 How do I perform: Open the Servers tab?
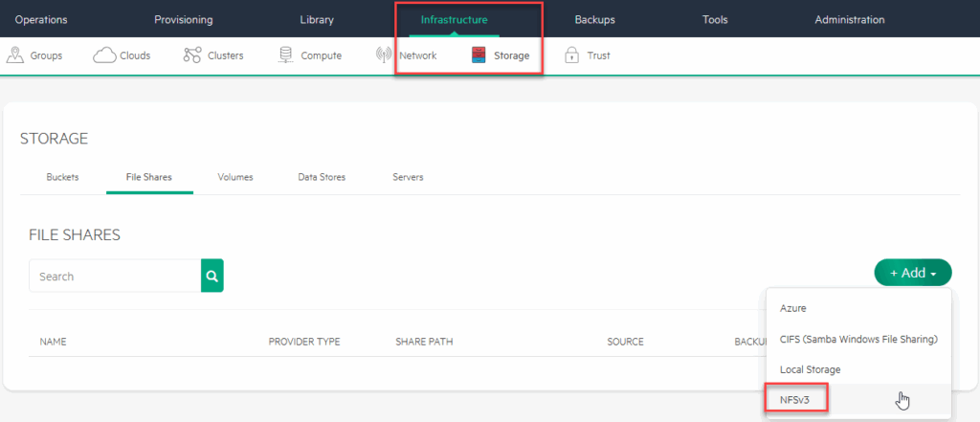pyautogui.click(x=408, y=177)
